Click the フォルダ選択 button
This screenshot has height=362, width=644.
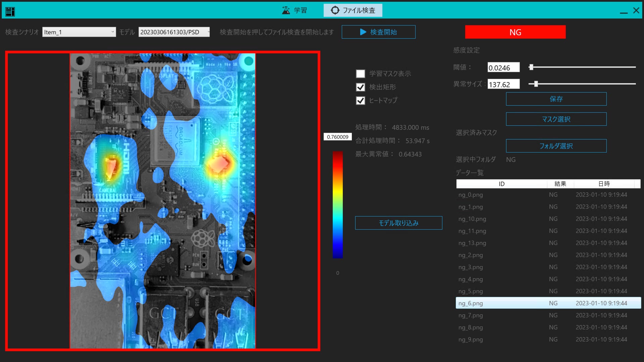pos(556,146)
